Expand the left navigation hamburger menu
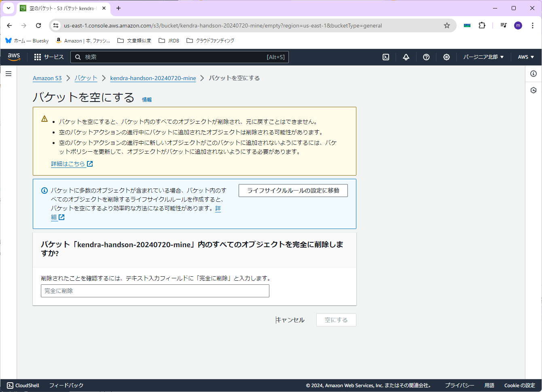The width and height of the screenshot is (542, 392). point(8,74)
